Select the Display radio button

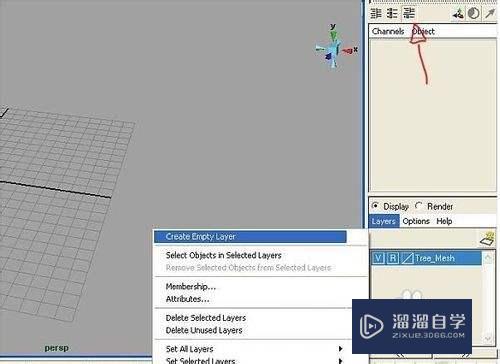click(375, 206)
